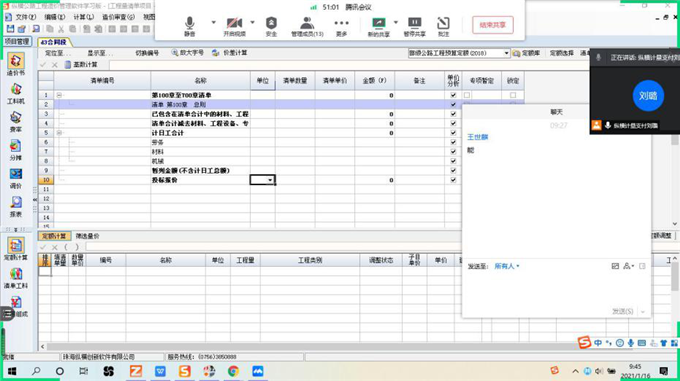Select the 调价 sidebar icon
The width and height of the screenshot is (680, 381).
[x=16, y=178]
